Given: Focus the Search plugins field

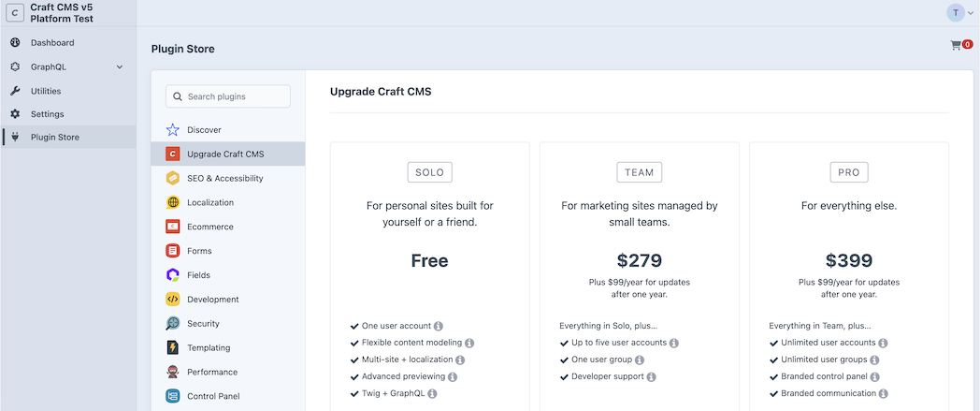Looking at the screenshot, I should (x=228, y=96).
